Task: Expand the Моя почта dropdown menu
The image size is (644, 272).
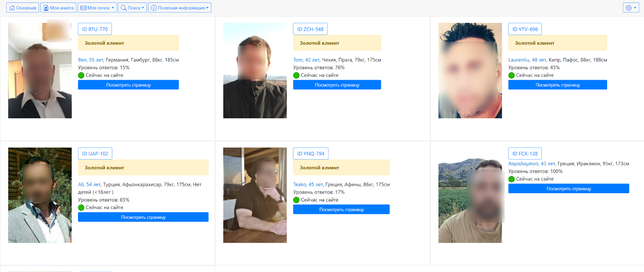Action: click(97, 8)
